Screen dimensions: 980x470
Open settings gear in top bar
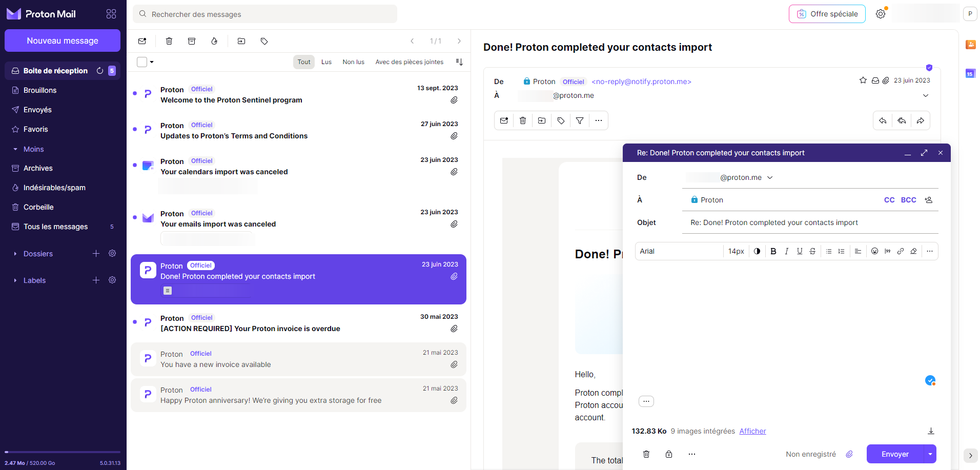tap(881, 14)
